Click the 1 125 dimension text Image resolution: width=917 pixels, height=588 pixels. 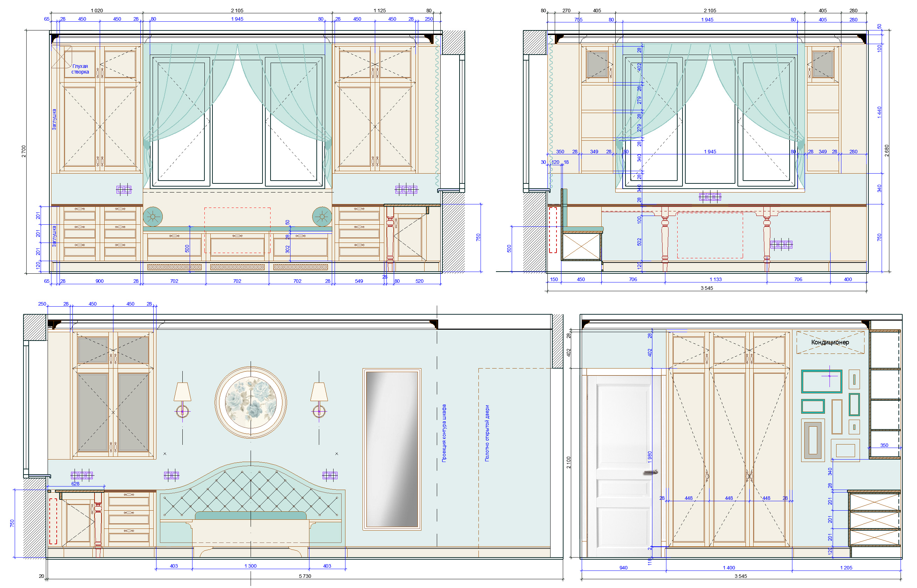coord(379,11)
